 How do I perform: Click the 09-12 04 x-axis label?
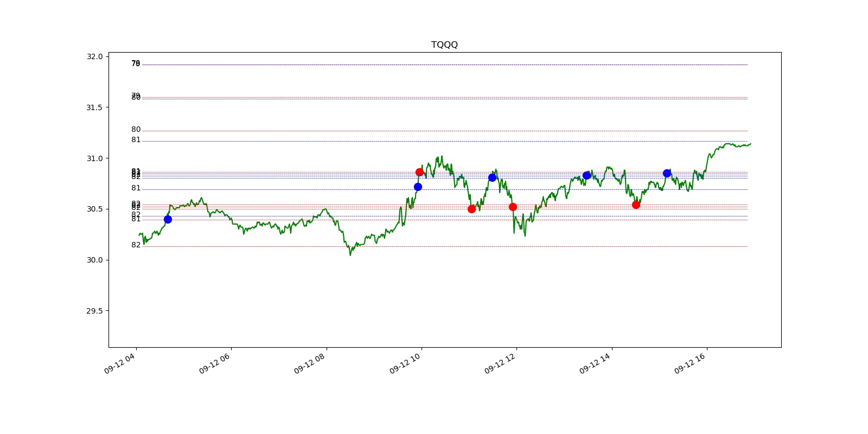(120, 363)
